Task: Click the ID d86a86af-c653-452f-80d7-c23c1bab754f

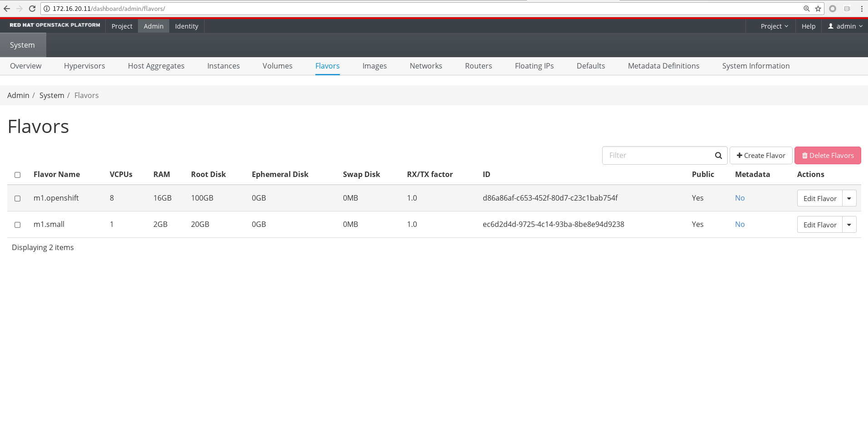Action: coord(550,198)
